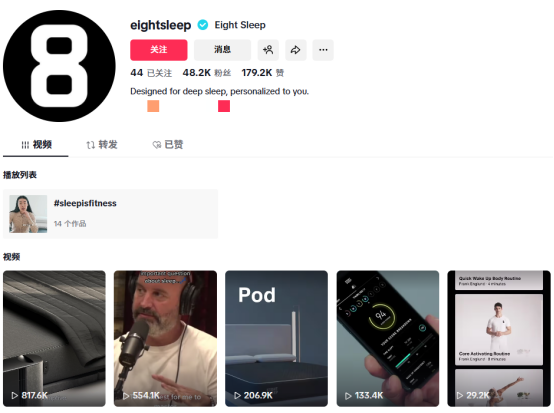Click the Eight Sleep profile avatar logo
The image size is (554, 413).
[x=59, y=66]
